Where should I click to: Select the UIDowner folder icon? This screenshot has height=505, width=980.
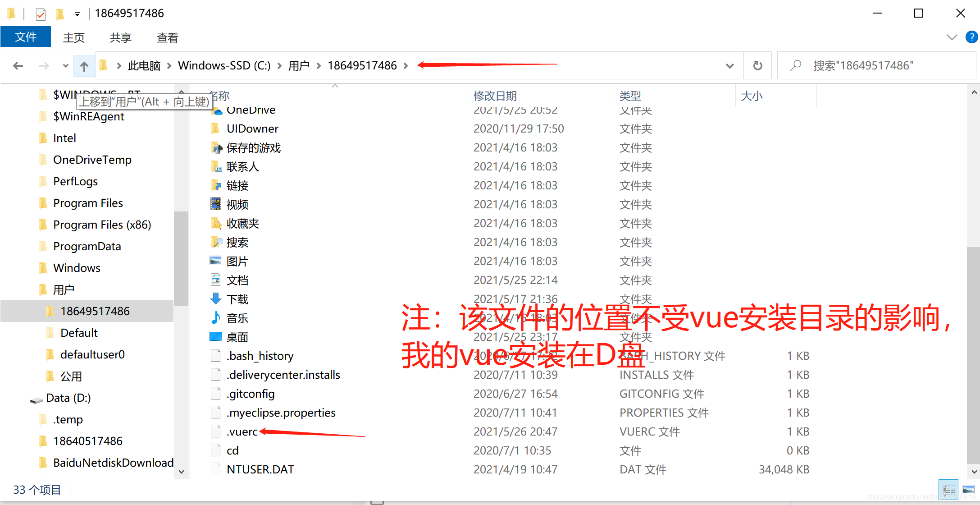point(215,129)
